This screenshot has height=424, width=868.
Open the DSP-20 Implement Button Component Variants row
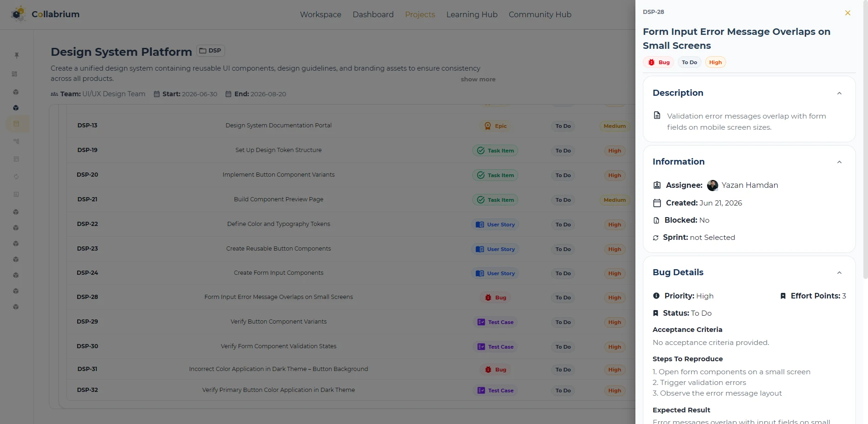coord(351,175)
